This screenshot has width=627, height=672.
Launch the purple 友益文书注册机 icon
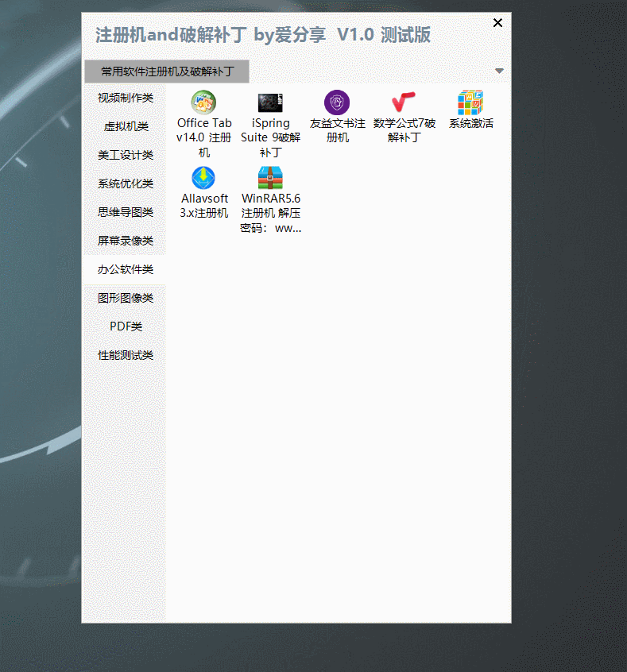click(x=337, y=102)
